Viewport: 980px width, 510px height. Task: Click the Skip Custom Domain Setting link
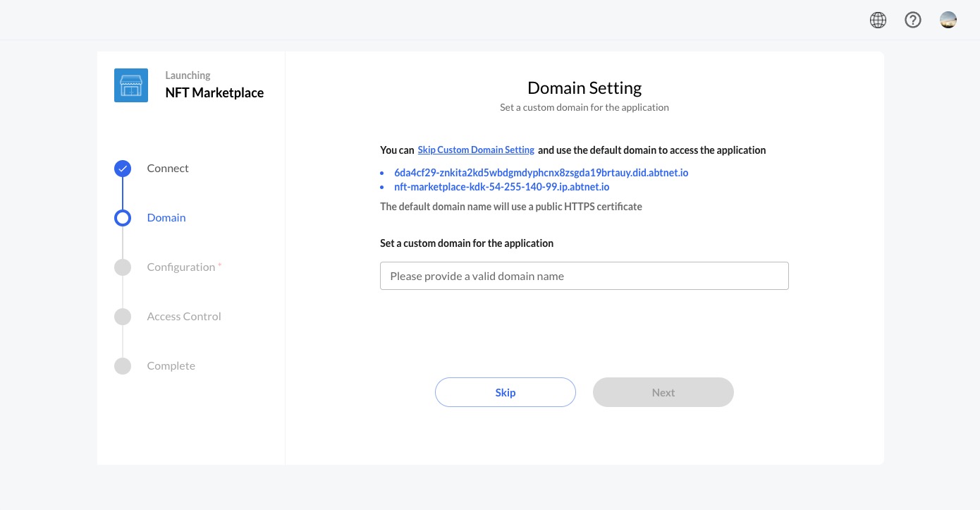tap(476, 150)
